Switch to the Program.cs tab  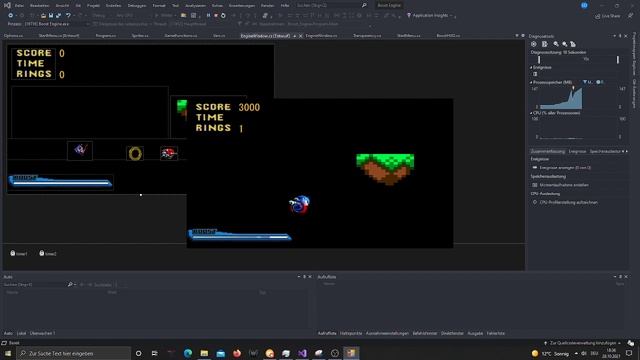[106, 36]
